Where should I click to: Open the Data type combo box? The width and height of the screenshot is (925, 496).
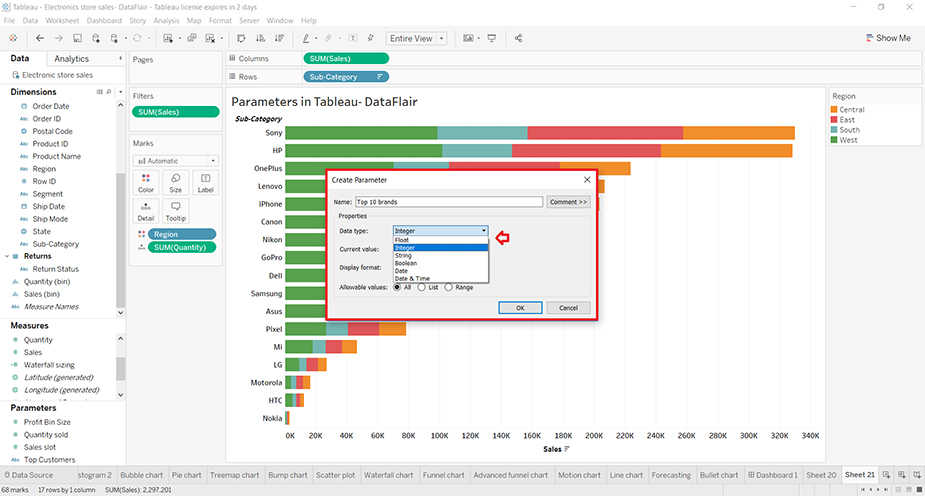(x=441, y=231)
